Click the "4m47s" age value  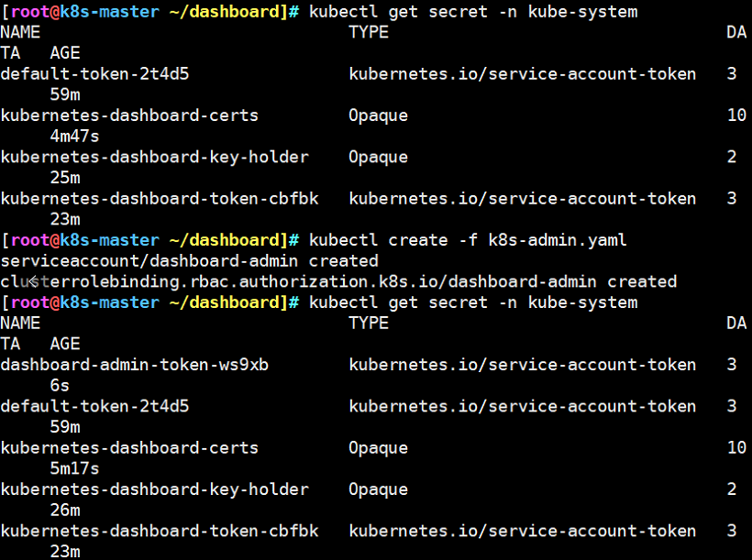pyautogui.click(x=74, y=137)
